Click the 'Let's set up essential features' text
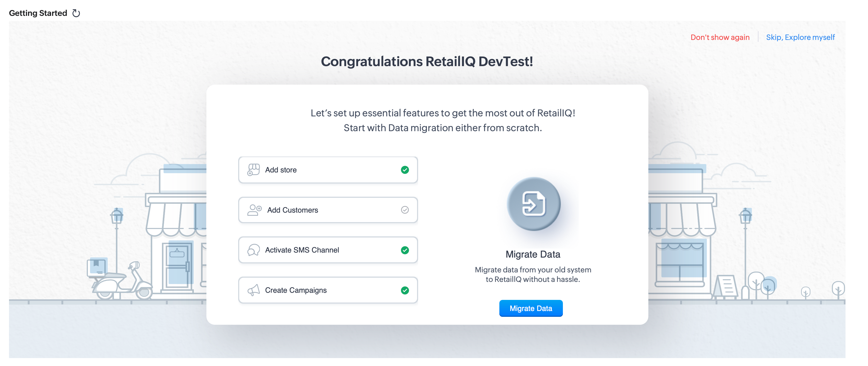 pos(443,113)
